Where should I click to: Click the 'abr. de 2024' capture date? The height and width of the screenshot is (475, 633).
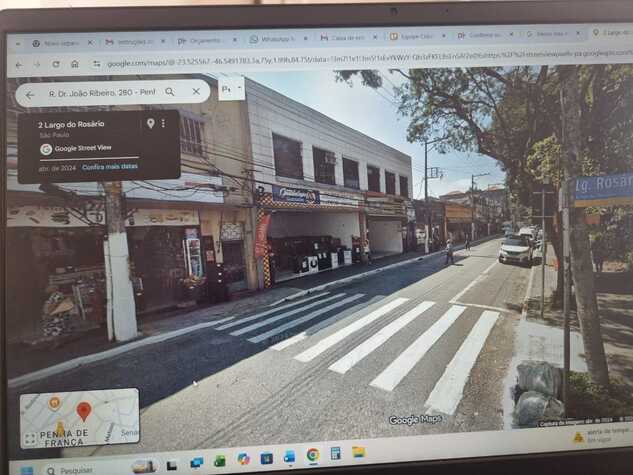coord(57,168)
